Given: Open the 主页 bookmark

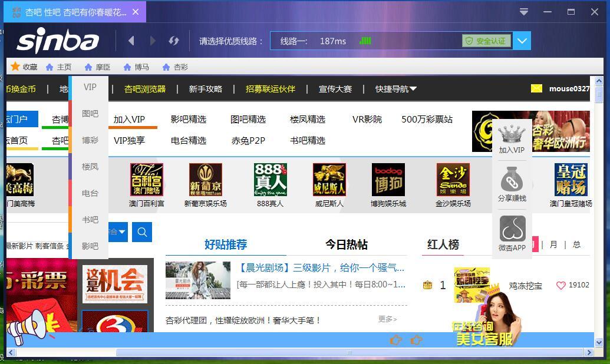Looking at the screenshot, I should tap(59, 67).
